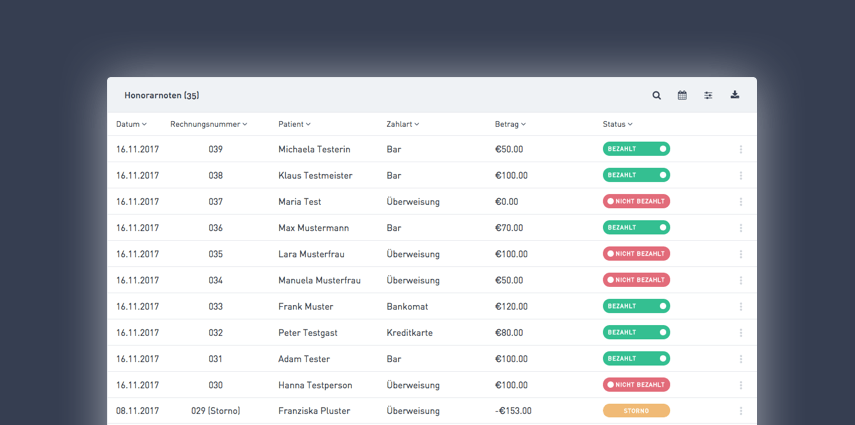Open three-dot menu for Maria Test row
Viewport: 855px width, 425px height.
click(740, 201)
